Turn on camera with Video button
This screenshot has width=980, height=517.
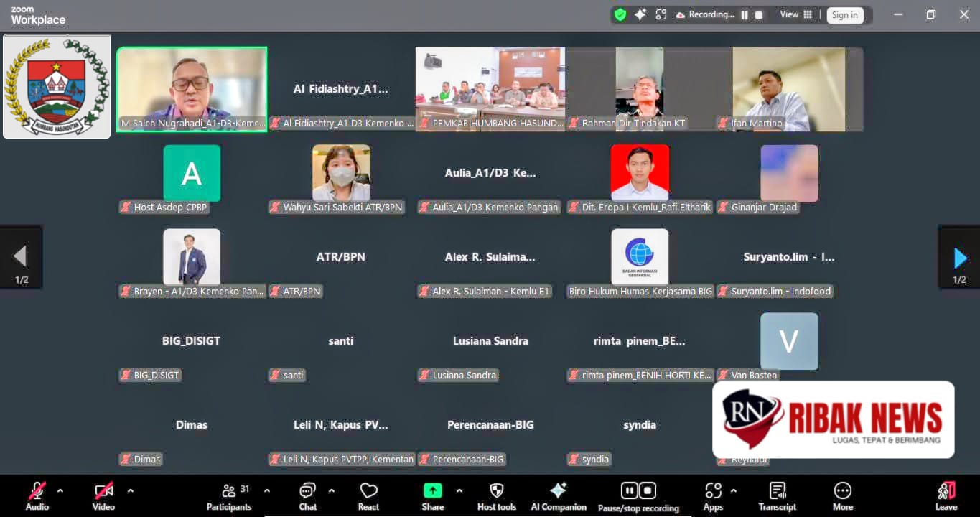103,495
